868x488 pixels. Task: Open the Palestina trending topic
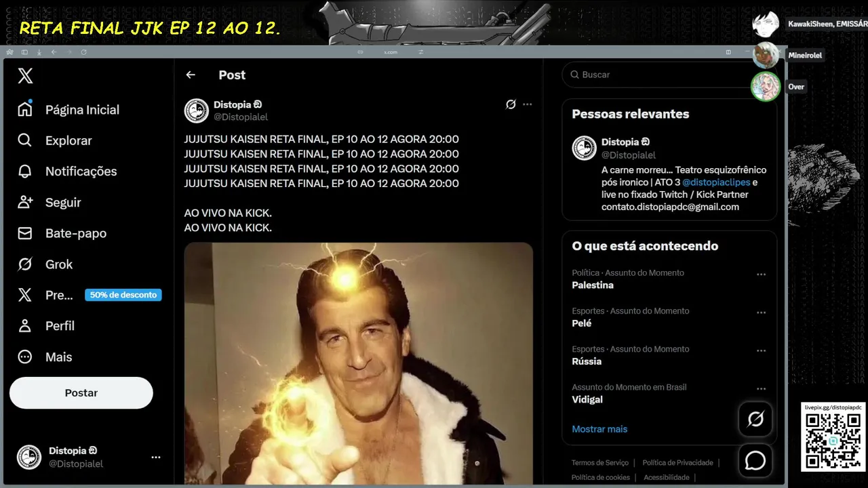click(x=593, y=285)
